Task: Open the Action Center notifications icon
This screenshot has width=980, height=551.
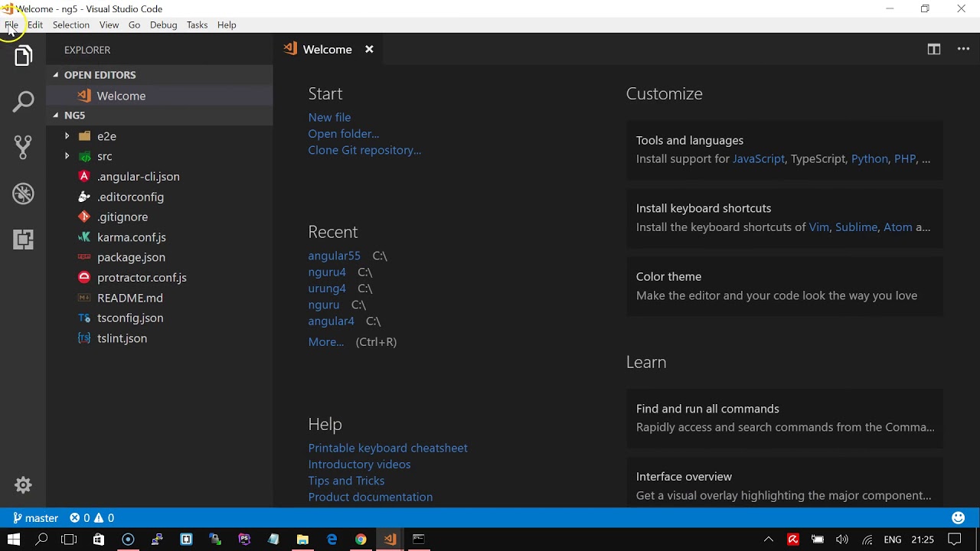Action: 955,540
